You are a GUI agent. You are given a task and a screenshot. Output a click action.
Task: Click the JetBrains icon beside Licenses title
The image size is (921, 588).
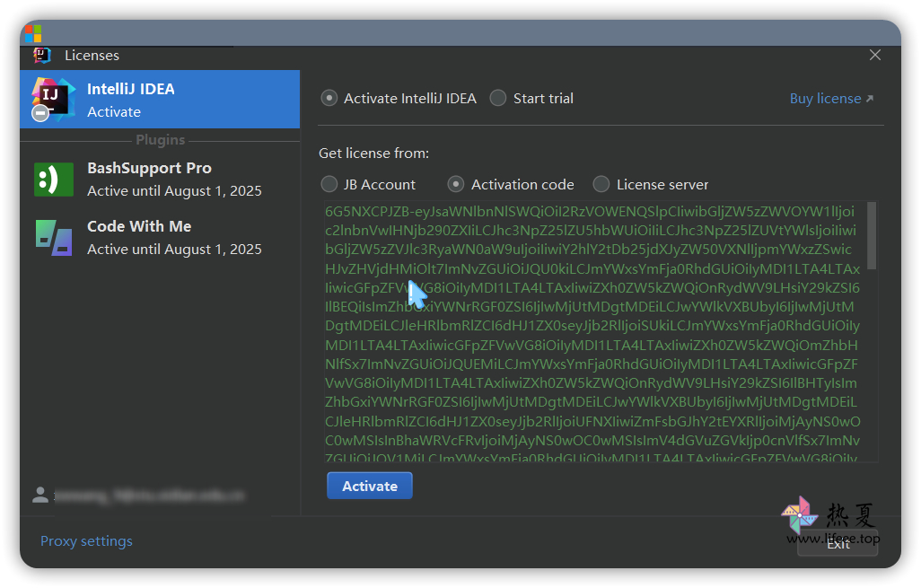point(42,55)
